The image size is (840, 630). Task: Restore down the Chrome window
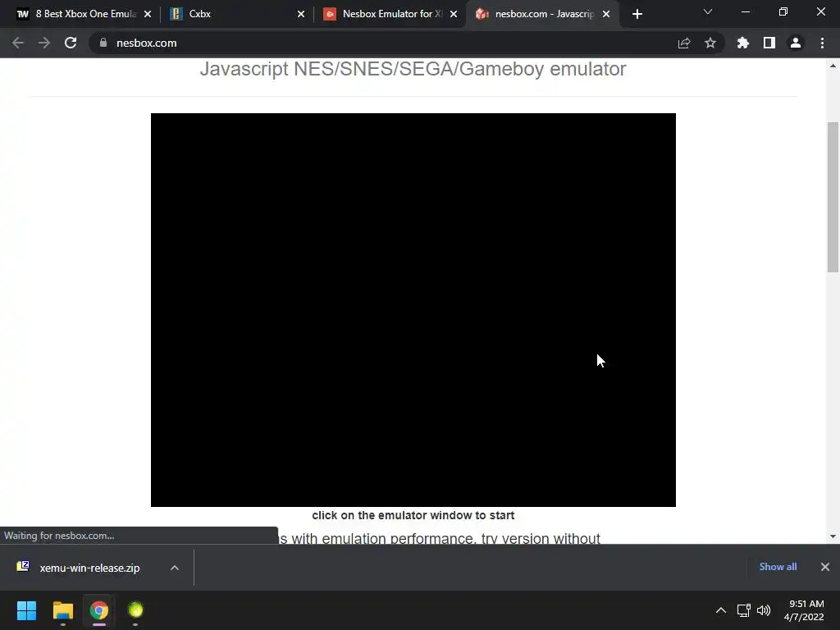pyautogui.click(x=783, y=11)
